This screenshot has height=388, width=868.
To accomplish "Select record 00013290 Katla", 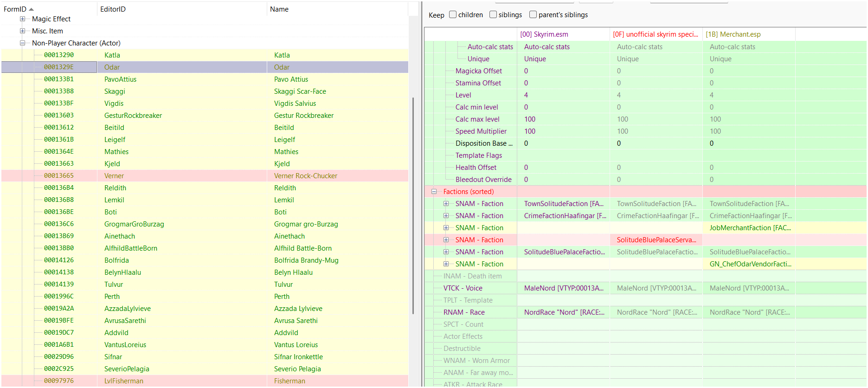I will (x=205, y=55).
